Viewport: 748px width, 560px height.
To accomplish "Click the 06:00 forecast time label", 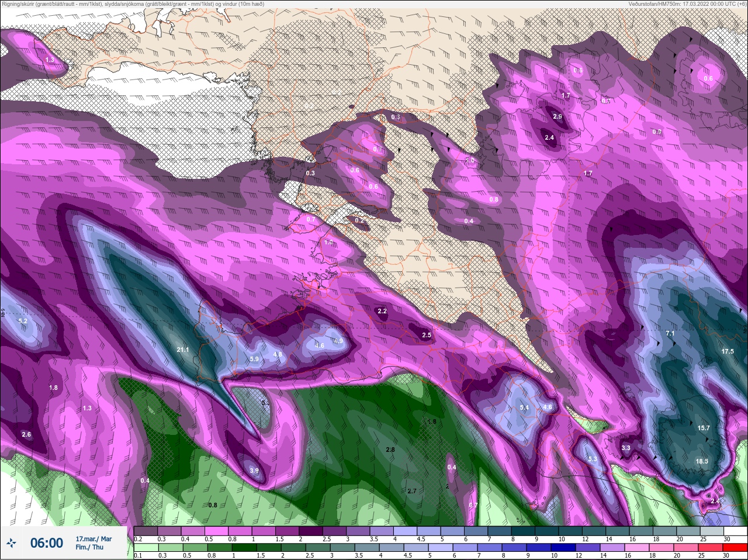I will click(47, 543).
